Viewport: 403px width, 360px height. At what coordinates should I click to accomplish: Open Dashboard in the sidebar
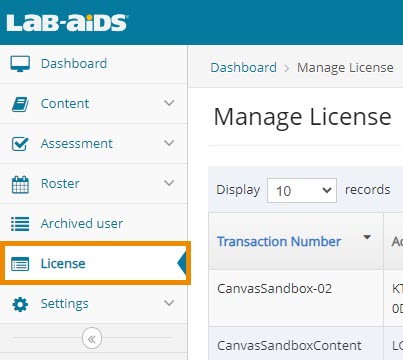point(93,64)
